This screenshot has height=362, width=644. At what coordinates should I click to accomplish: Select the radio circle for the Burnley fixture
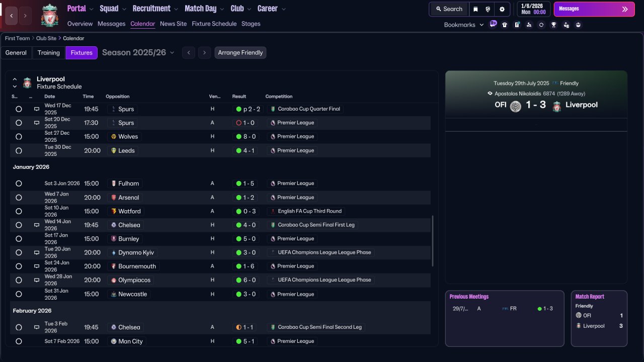(x=19, y=239)
